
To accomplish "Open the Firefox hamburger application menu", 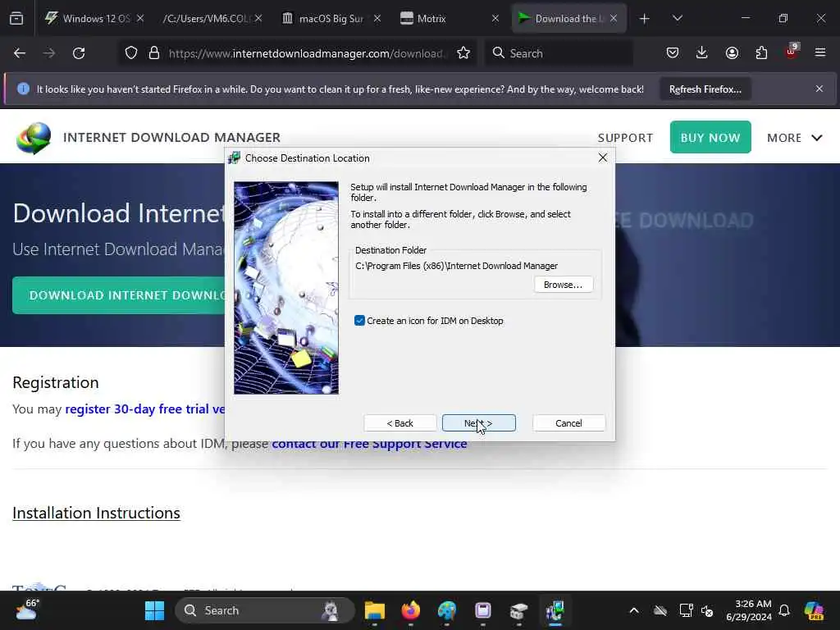I will [x=820, y=53].
